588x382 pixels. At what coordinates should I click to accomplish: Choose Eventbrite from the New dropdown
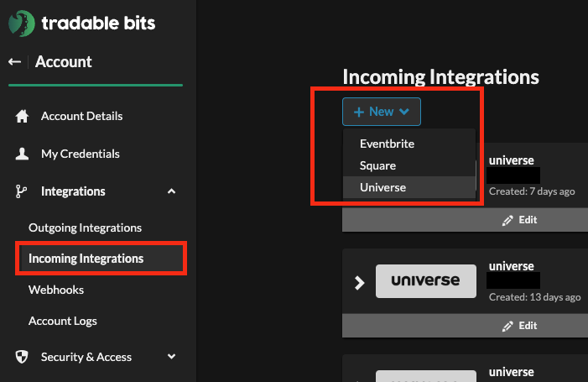tap(409, 144)
